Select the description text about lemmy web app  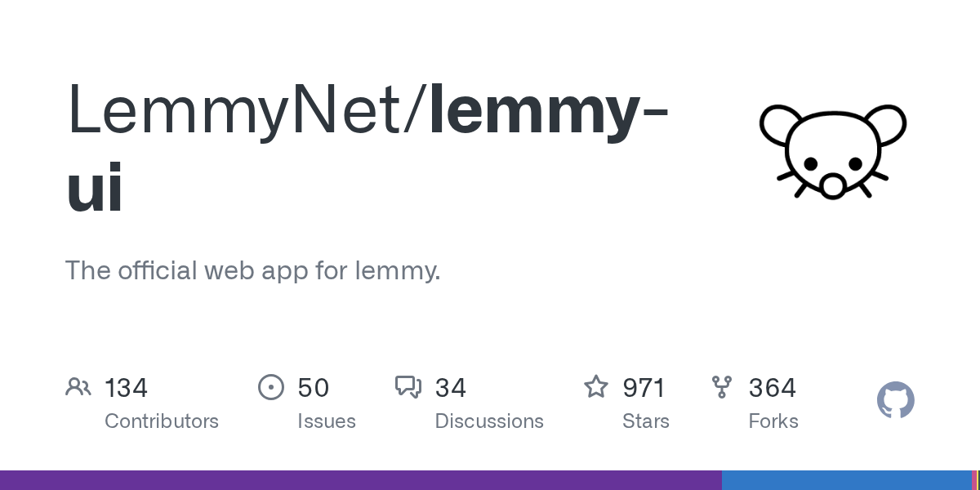(252, 270)
